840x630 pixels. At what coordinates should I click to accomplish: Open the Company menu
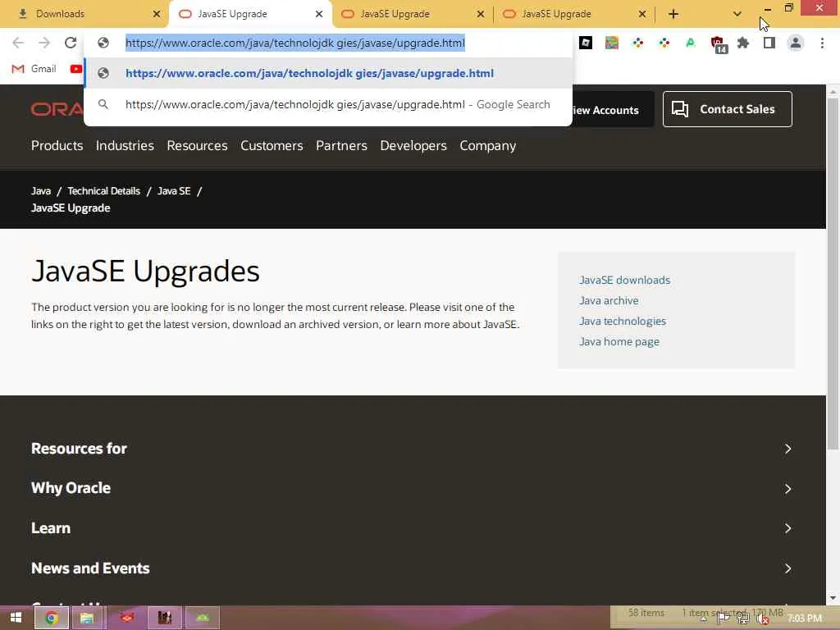click(x=487, y=146)
